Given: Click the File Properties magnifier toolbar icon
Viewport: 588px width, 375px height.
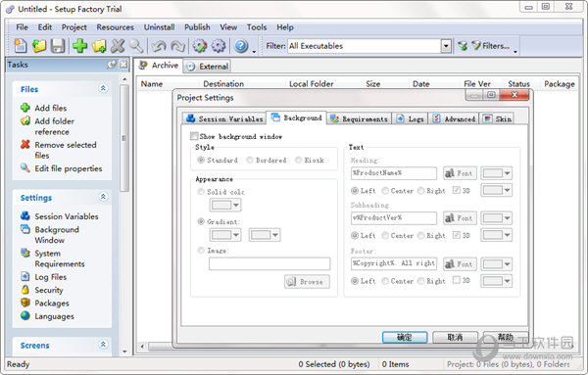Looking at the screenshot, I should [136, 46].
